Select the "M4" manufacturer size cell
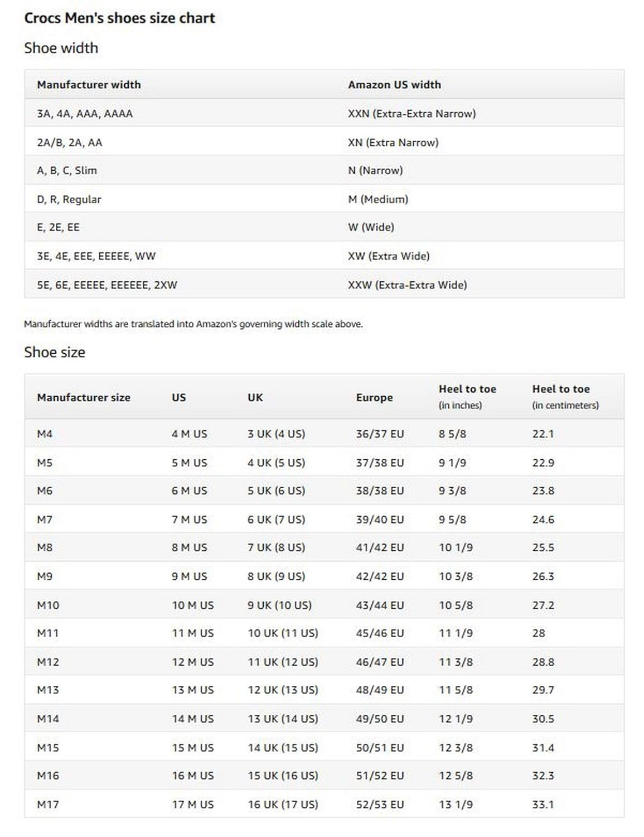The image size is (644, 837). (45, 434)
